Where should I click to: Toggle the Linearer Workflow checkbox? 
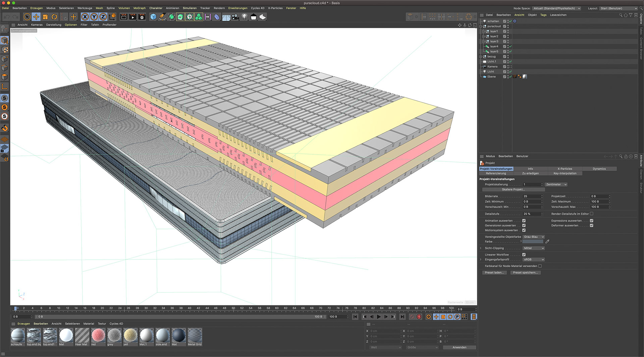[x=524, y=255]
